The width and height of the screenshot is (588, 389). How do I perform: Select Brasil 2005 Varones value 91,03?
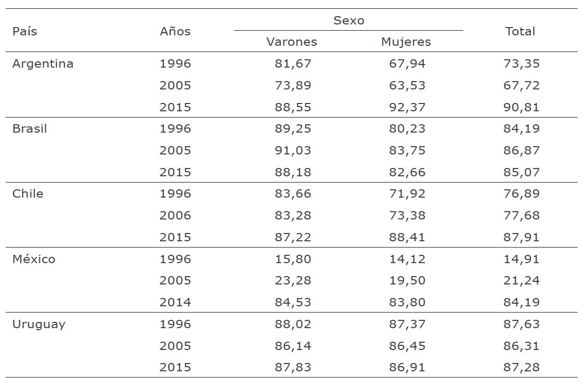293,151
